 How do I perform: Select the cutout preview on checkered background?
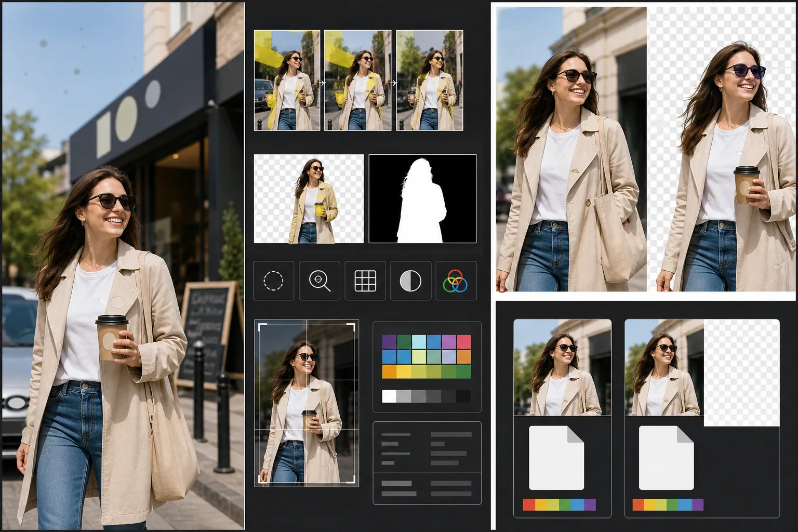(309, 198)
